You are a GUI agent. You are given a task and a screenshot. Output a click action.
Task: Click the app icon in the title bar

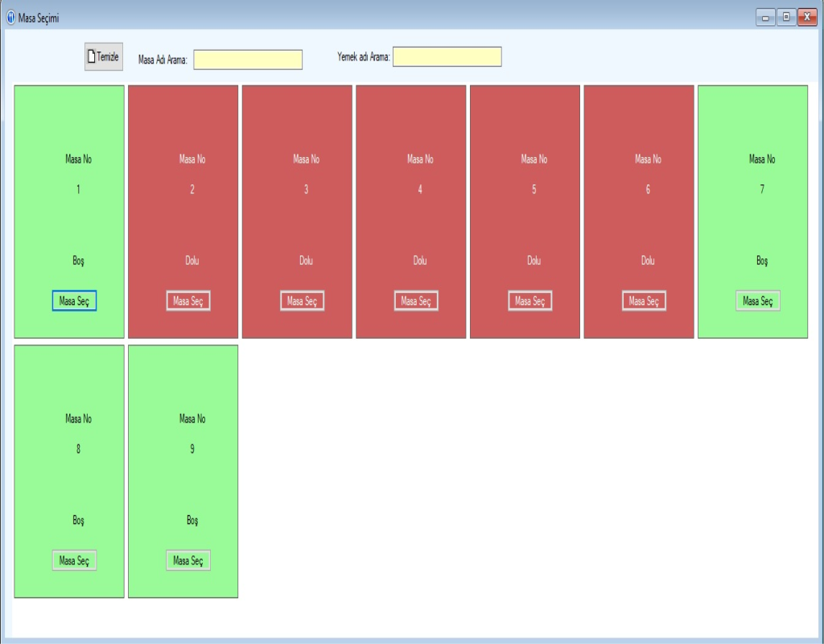point(10,18)
